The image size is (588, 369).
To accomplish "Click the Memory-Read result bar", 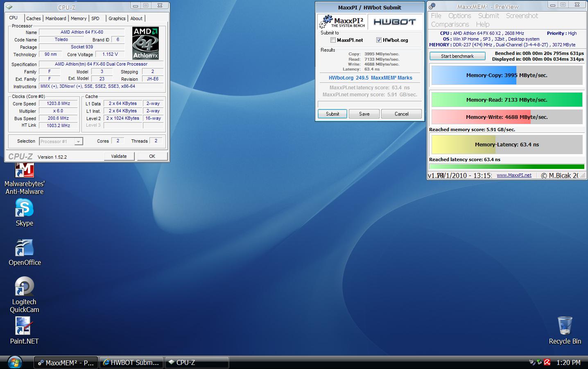I will point(507,100).
